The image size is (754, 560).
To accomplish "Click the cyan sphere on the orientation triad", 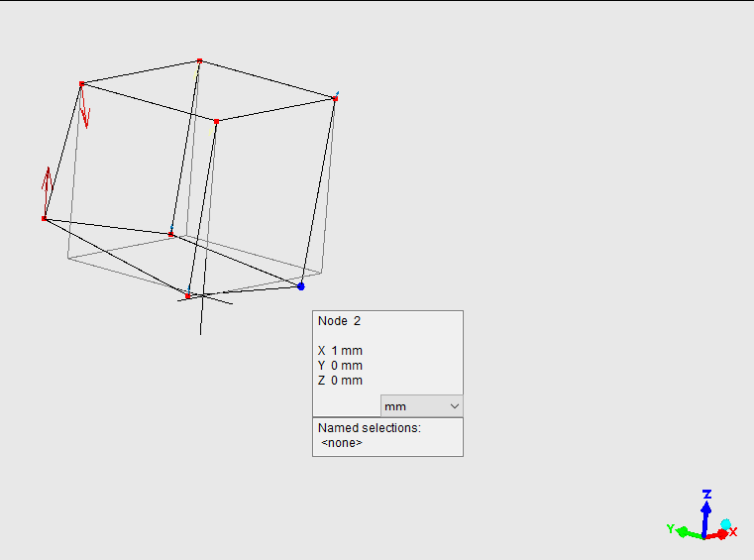I will [x=725, y=523].
